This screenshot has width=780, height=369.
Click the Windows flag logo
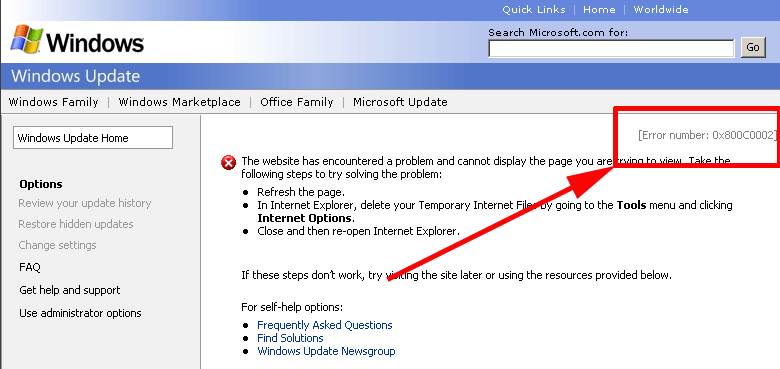point(26,39)
